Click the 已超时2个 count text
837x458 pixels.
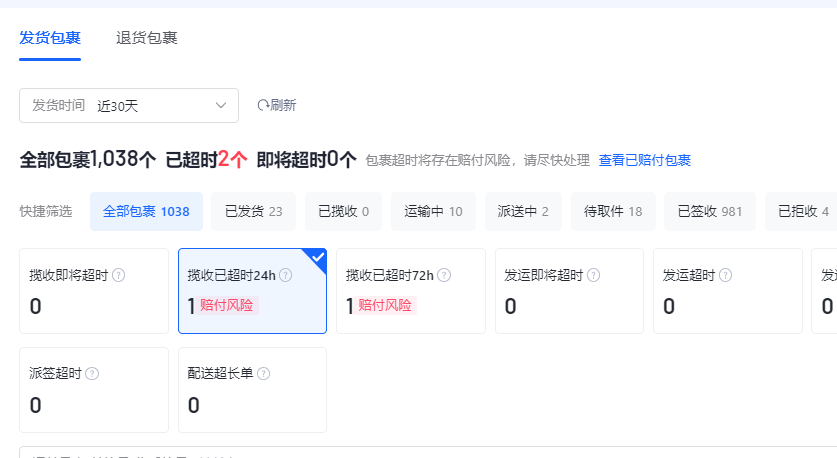point(207,159)
